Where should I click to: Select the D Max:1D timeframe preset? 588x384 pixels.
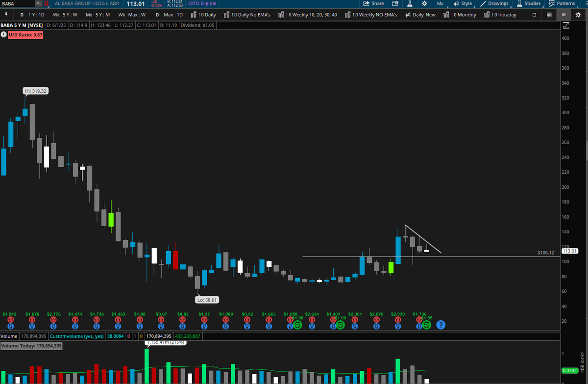tap(169, 15)
